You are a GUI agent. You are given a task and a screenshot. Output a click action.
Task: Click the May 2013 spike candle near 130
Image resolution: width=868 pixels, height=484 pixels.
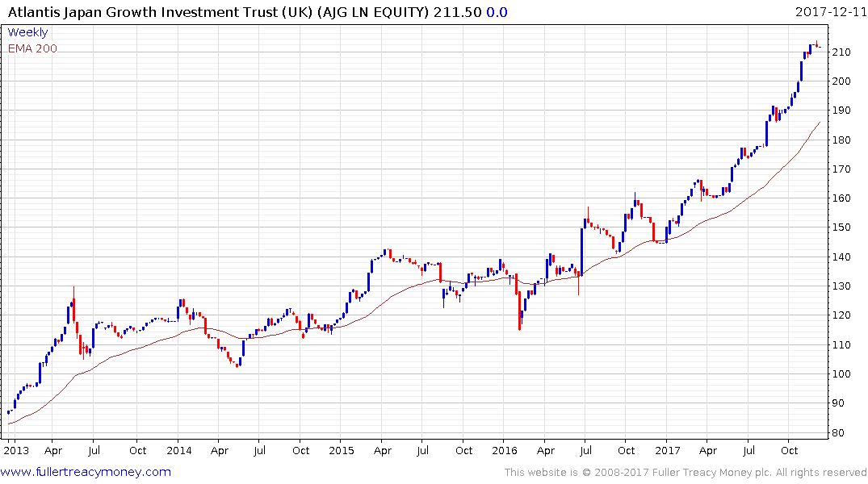[x=73, y=304]
